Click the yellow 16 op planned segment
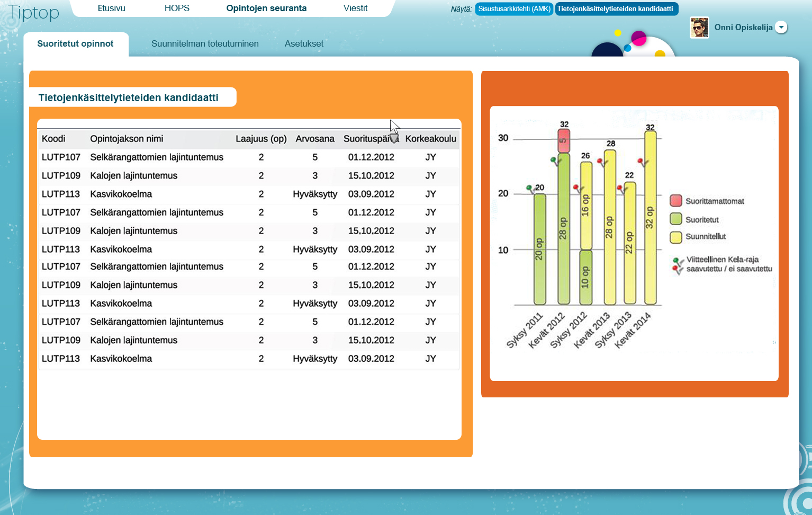Image resolution: width=812 pixels, height=515 pixels. click(x=586, y=206)
